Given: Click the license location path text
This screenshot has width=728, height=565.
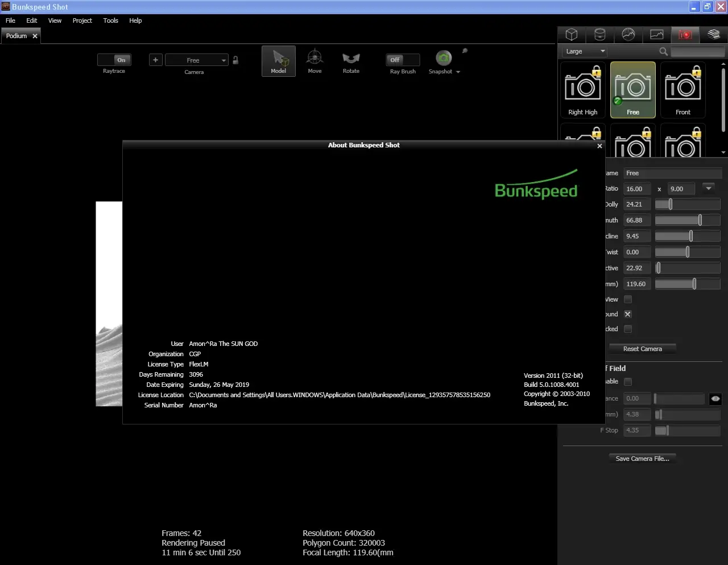Looking at the screenshot, I should coord(340,395).
